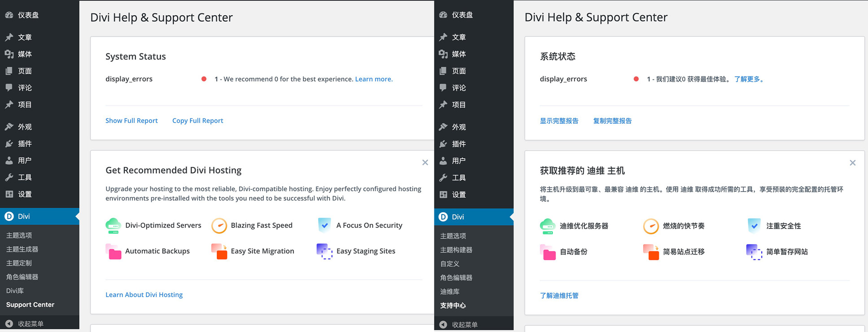Click the 用户 person icon in the left screenshot

(x=9, y=161)
